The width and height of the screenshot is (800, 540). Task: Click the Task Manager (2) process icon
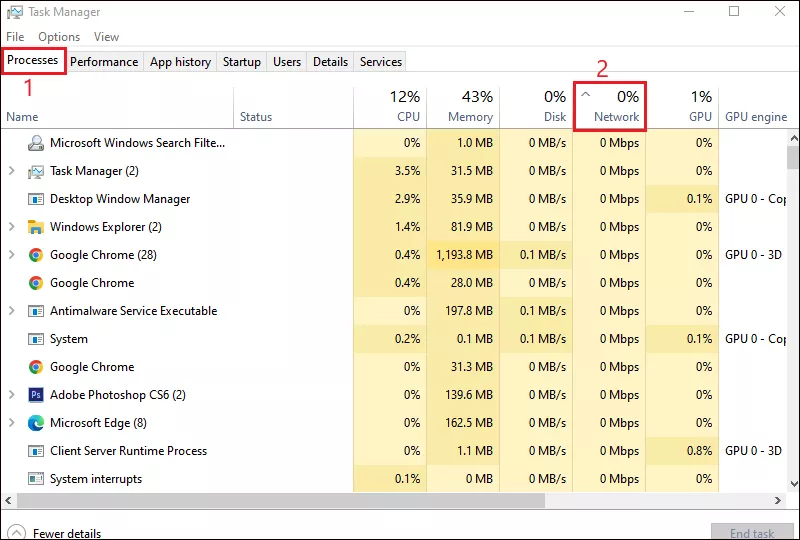pyautogui.click(x=36, y=171)
